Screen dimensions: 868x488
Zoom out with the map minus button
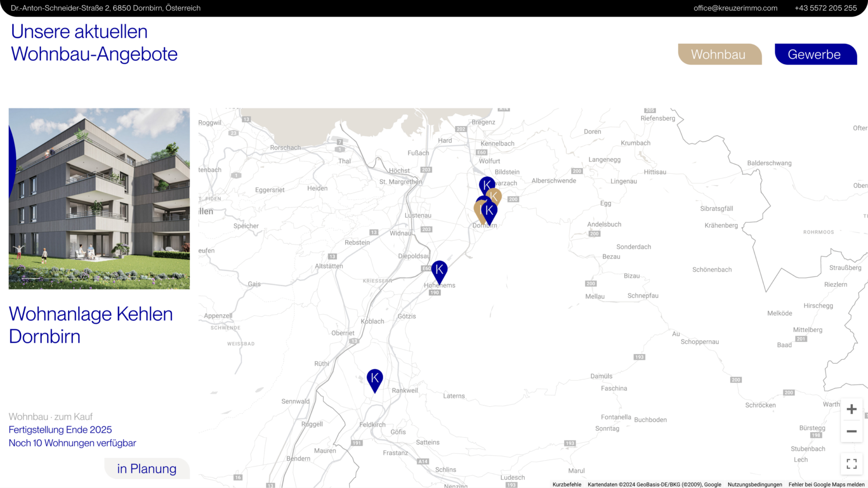(851, 431)
